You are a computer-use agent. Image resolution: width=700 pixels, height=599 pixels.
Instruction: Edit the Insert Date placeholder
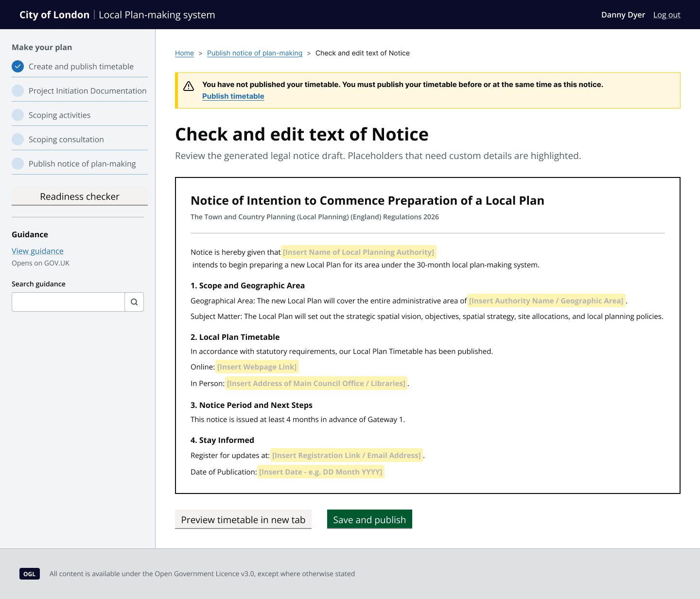[x=321, y=472]
